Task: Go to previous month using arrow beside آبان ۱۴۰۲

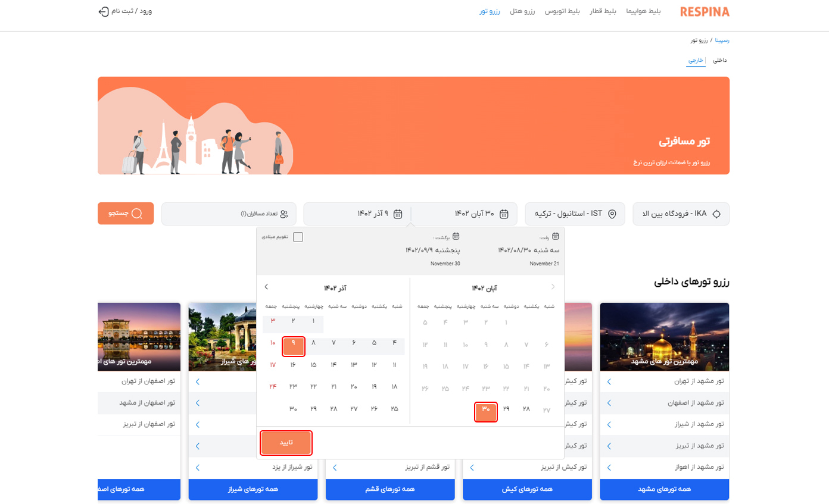Action: [x=553, y=287]
